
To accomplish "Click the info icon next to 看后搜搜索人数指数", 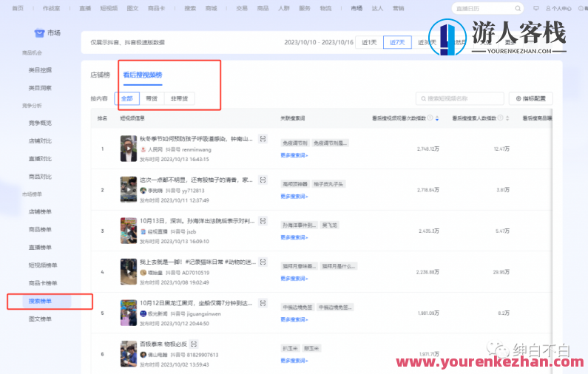I will [x=500, y=118].
